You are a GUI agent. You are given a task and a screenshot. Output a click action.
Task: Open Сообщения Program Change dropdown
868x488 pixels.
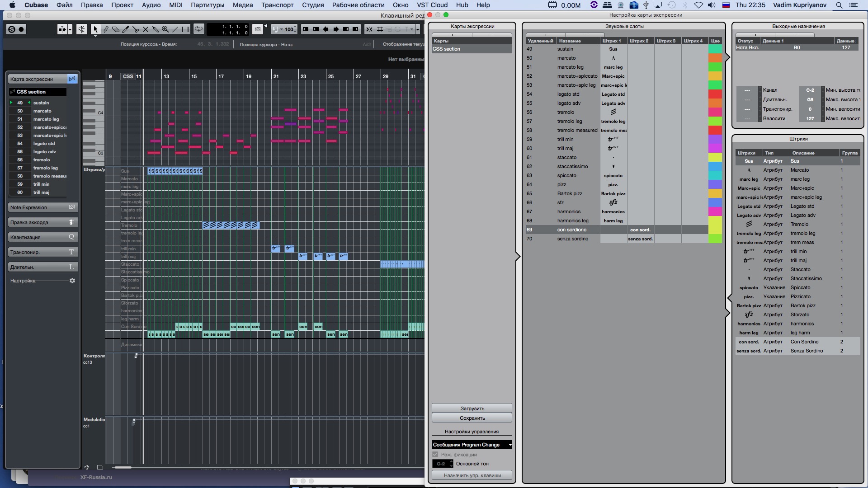point(472,445)
